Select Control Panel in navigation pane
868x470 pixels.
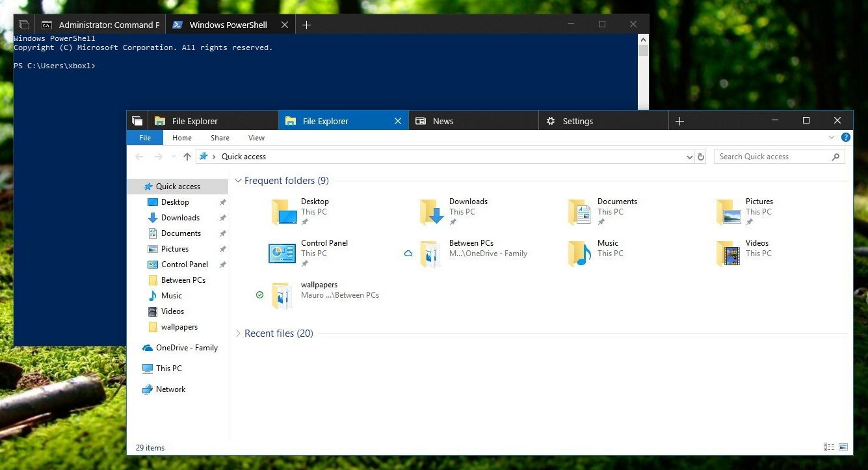click(x=178, y=265)
